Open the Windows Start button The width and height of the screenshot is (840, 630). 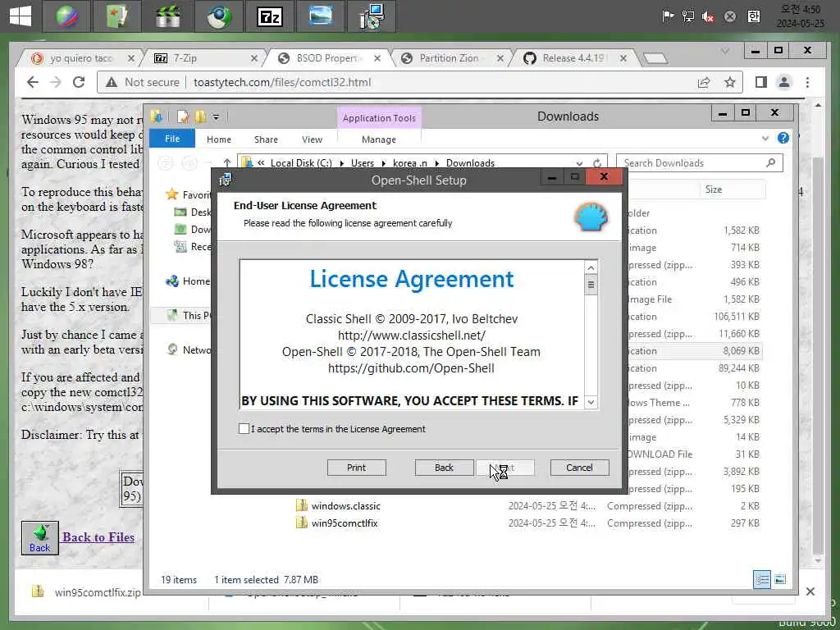pyautogui.click(x=21, y=16)
